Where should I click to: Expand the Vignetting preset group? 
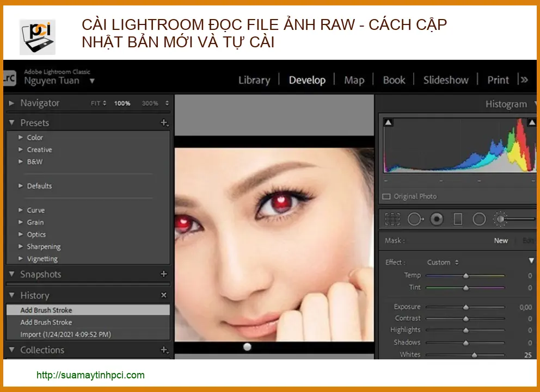click(x=21, y=258)
